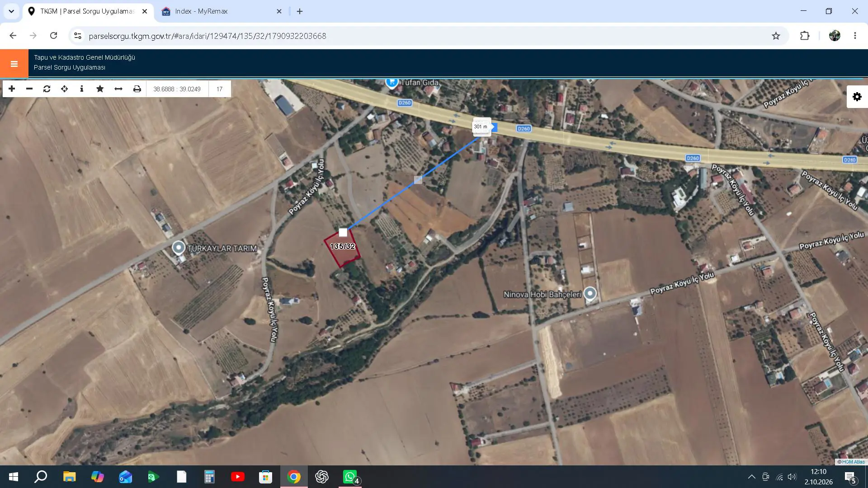The height and width of the screenshot is (488, 868).
Task: Click the Tufan Gıda shop marker
Action: pyautogui.click(x=392, y=82)
